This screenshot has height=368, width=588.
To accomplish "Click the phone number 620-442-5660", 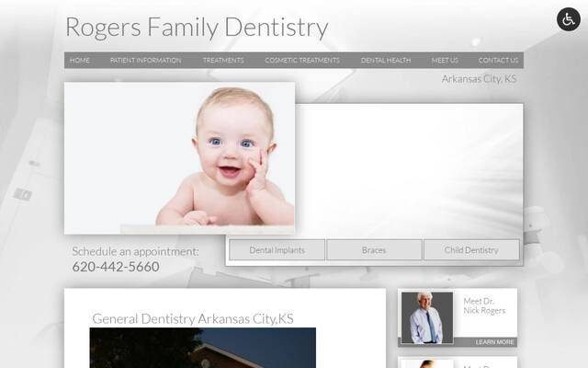I will click(116, 267).
